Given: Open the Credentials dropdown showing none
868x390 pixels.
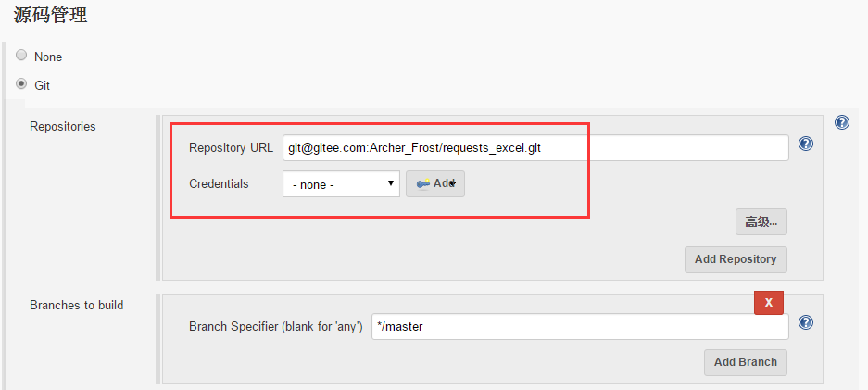Looking at the screenshot, I should [x=341, y=183].
